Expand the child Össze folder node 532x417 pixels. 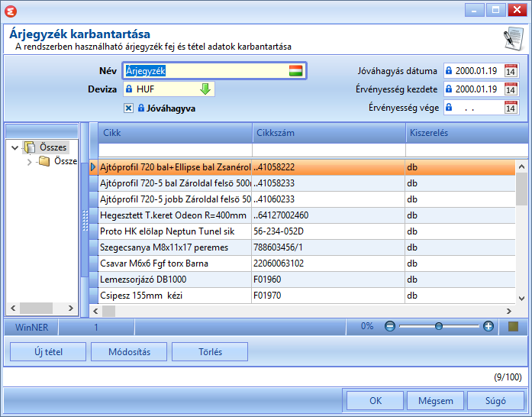pos(29,162)
